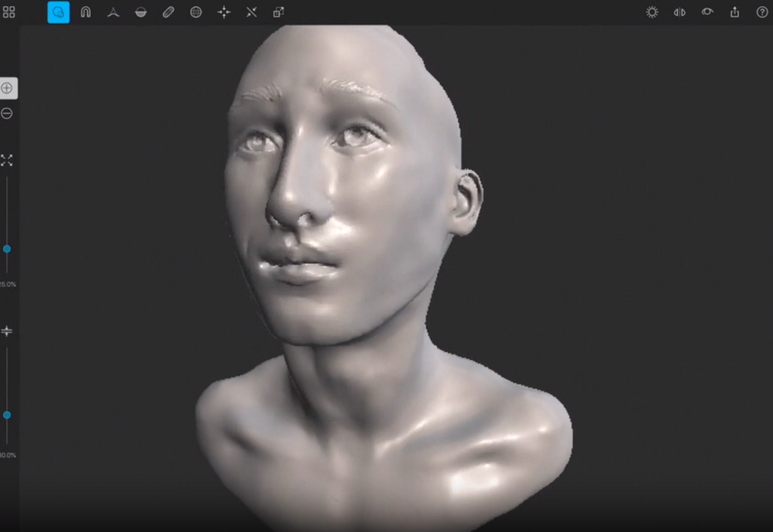Click the brush strength icon
The image size is (773, 532).
[7, 331]
